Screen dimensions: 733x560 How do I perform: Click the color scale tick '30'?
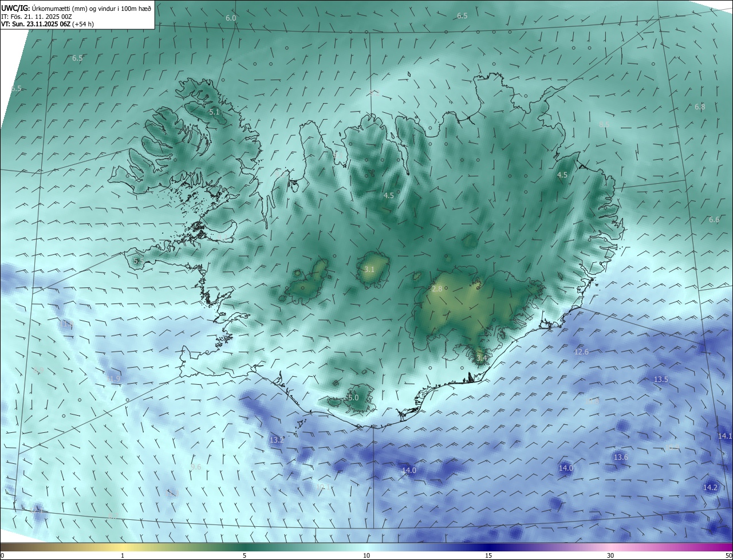pos(610,555)
